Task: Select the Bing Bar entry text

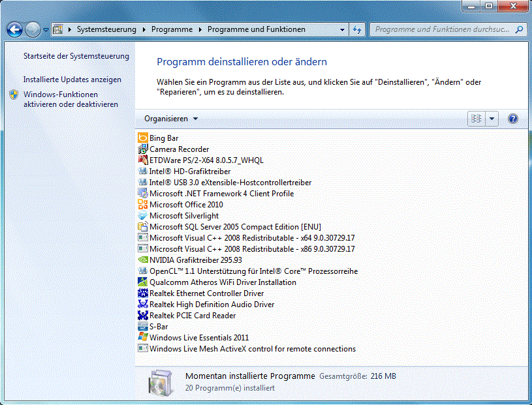Action: point(164,138)
